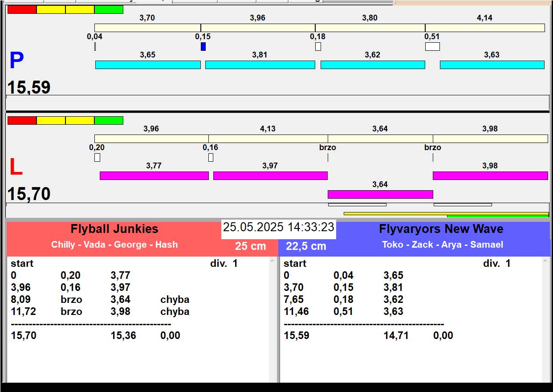Select the cyan run bar labeled 3,65
Viewport: 553px width, 392px height.
click(x=148, y=65)
